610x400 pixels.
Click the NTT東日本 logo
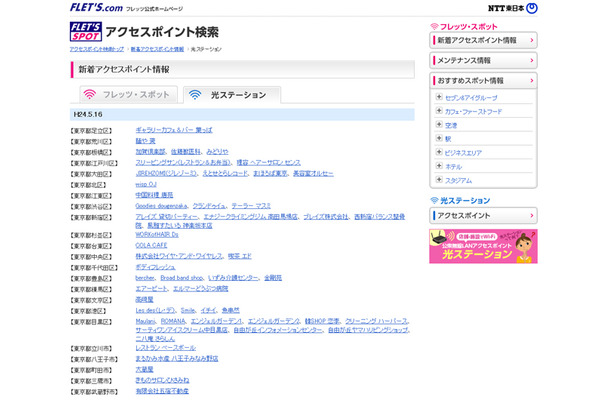point(513,8)
